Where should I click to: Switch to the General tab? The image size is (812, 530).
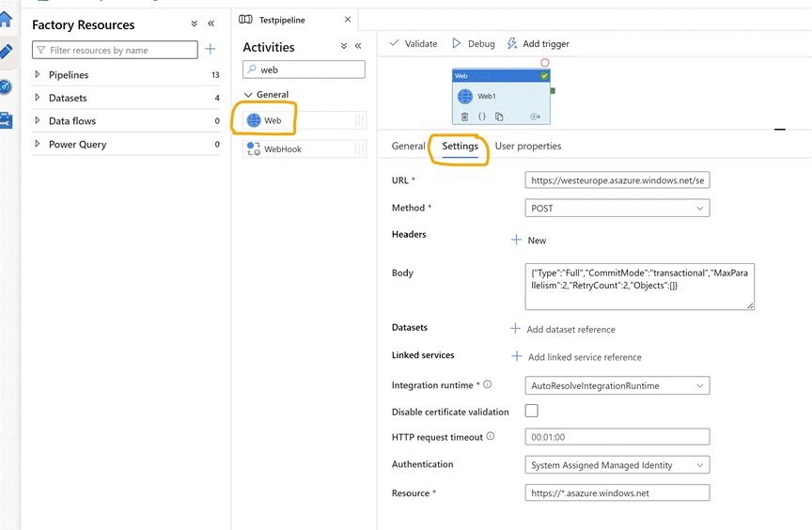(408, 147)
